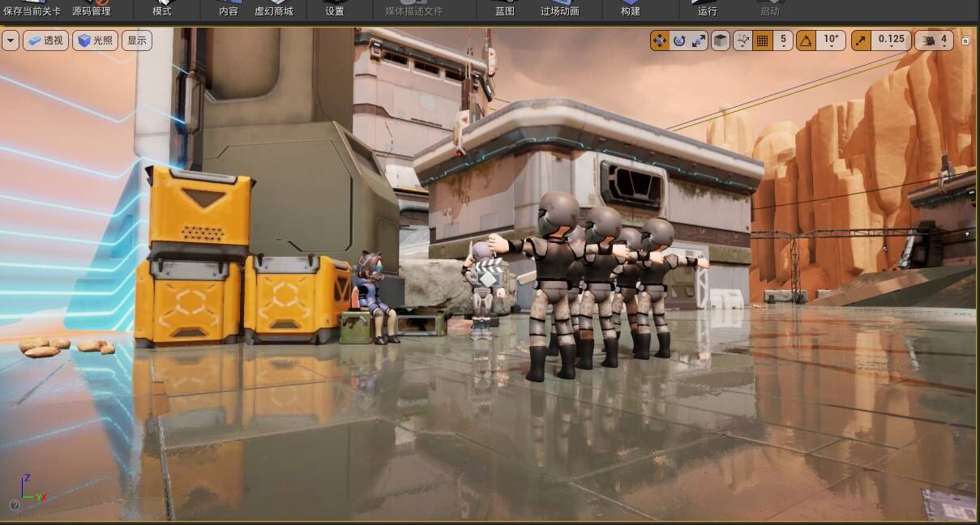Open the 光照 (Lit) view mode menu
Viewport: 980px width, 525px height.
95,41
